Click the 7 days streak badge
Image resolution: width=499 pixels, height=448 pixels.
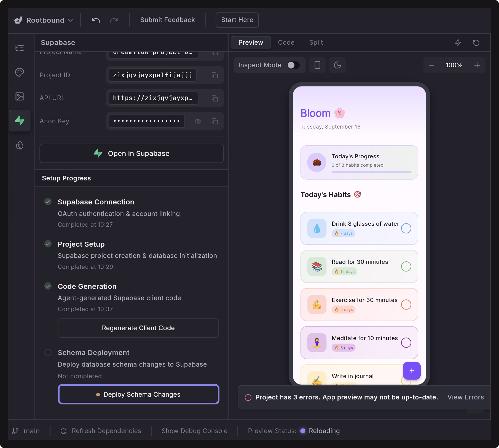coord(344,233)
